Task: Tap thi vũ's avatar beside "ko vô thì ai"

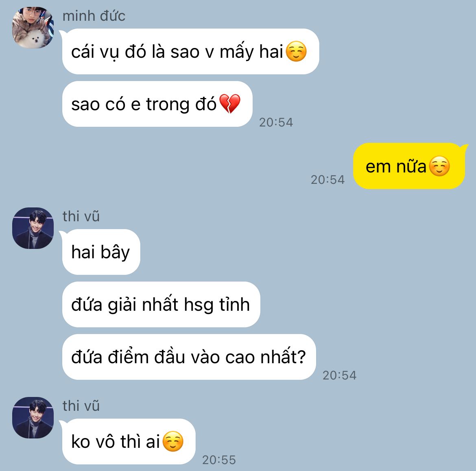Action: point(33,418)
